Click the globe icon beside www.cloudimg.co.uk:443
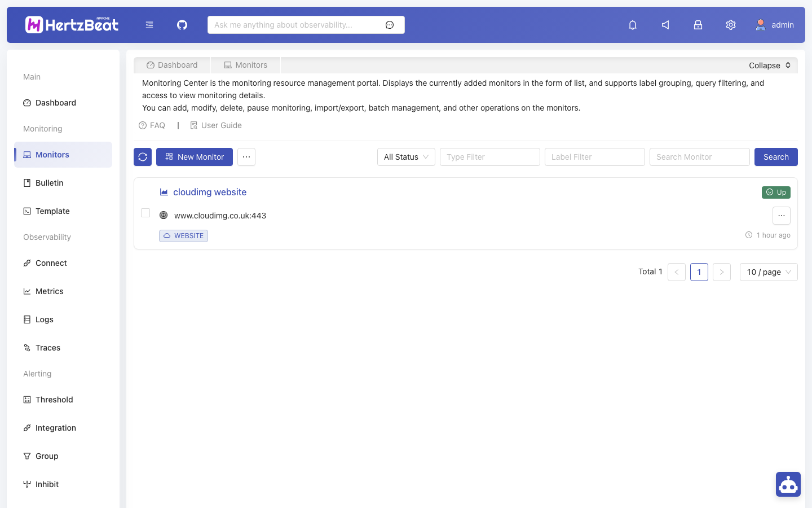812x508 pixels. [164, 215]
